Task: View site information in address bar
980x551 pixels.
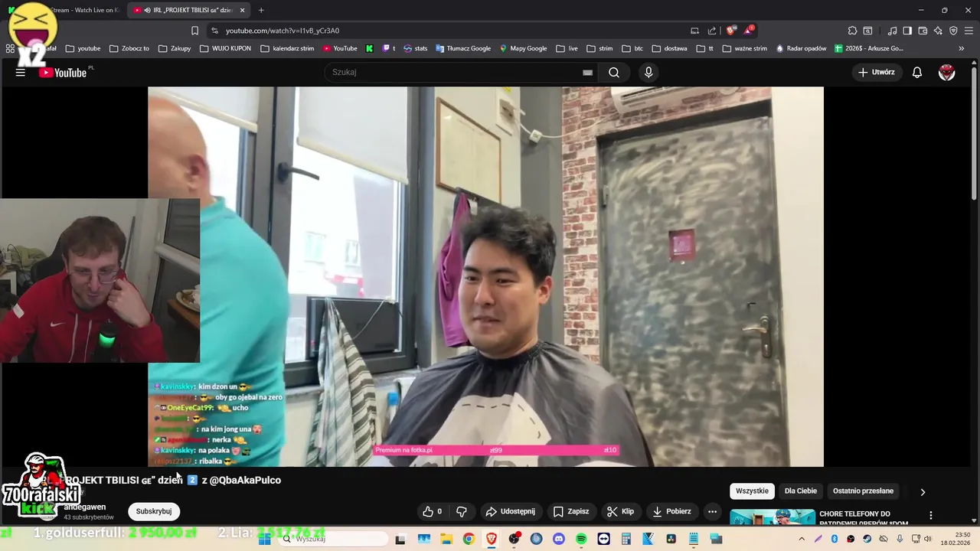Action: pyautogui.click(x=214, y=31)
